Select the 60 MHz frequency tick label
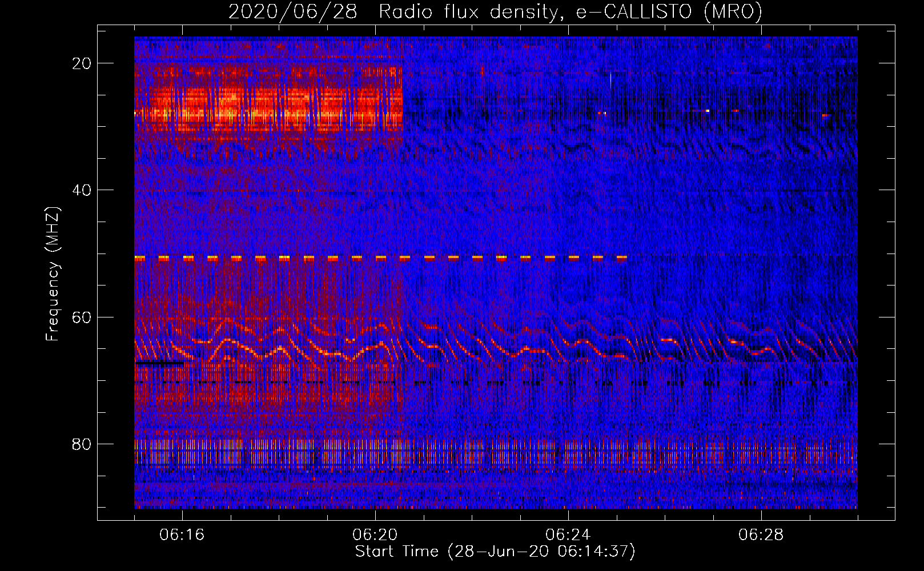The image size is (924, 571). (82, 317)
